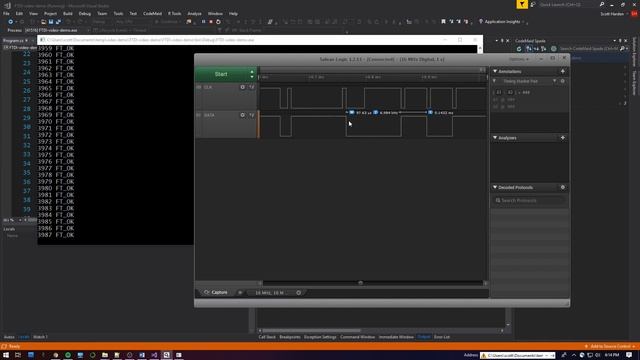Switch to the Error List tab
Screen dimensions: 640x360
pyautogui.click(x=442, y=337)
